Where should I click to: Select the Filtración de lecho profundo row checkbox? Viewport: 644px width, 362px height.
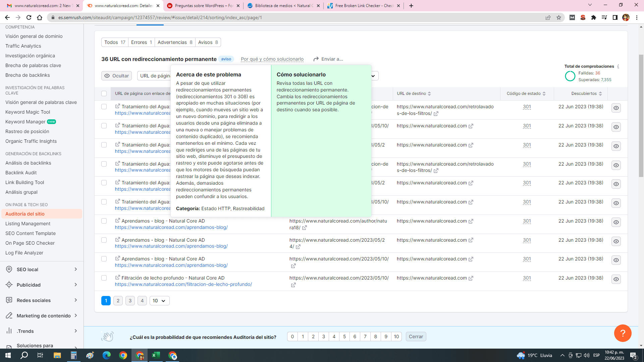pos(104,278)
